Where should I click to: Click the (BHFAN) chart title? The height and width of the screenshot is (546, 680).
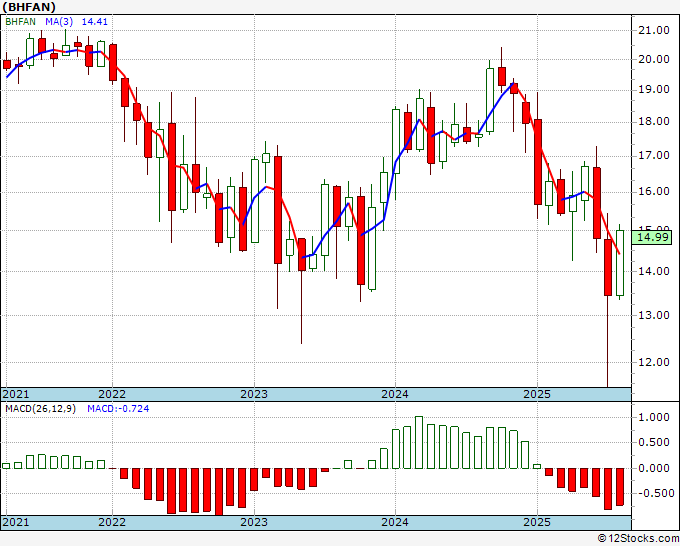[x=29, y=7]
